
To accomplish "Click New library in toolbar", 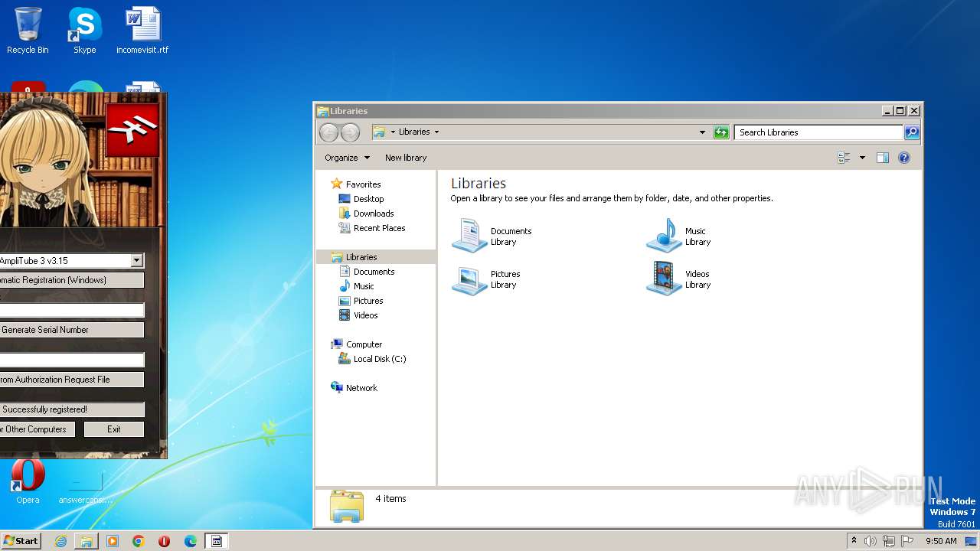I will click(406, 158).
